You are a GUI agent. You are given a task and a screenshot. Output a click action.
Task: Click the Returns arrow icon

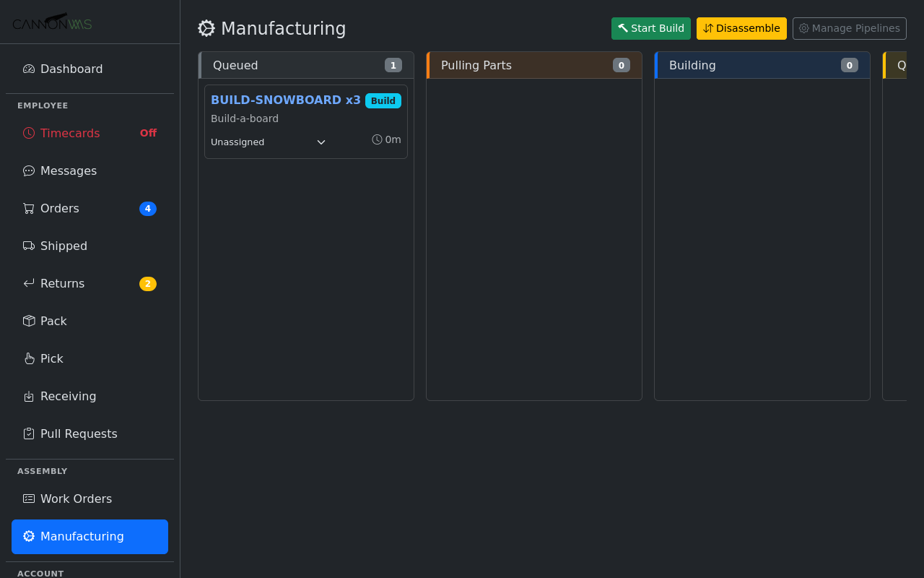(x=29, y=284)
